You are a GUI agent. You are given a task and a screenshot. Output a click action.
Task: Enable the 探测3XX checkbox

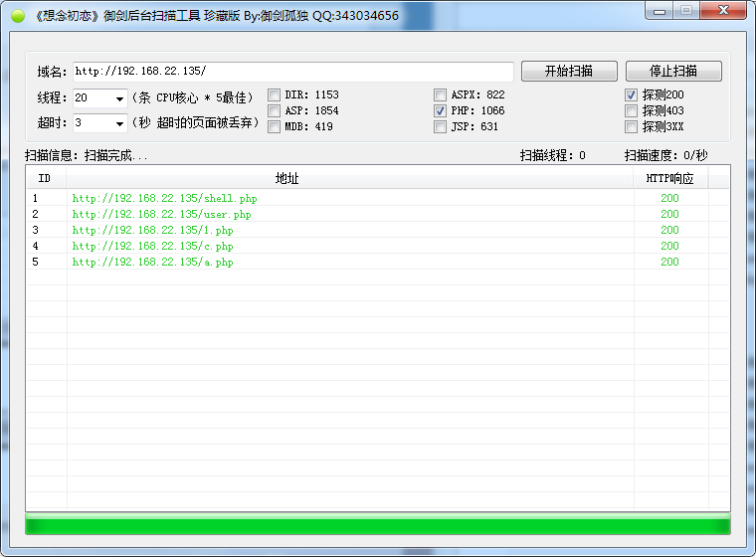pos(631,127)
